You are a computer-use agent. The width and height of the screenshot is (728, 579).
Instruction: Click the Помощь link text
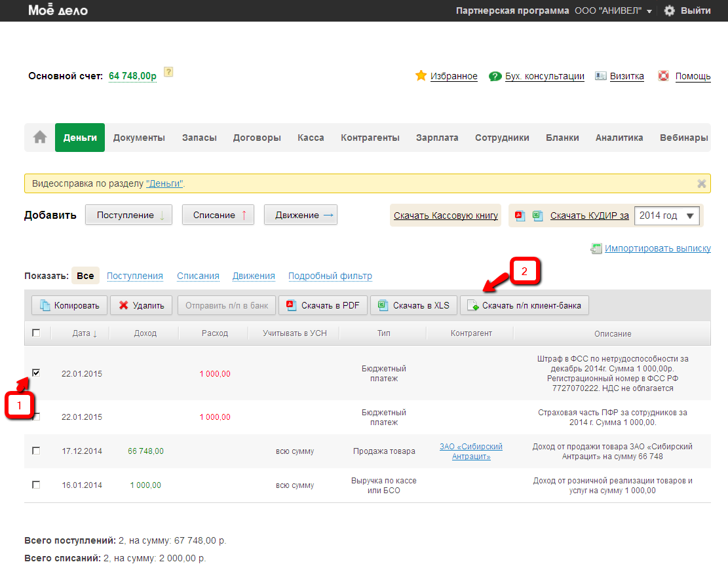693,76
